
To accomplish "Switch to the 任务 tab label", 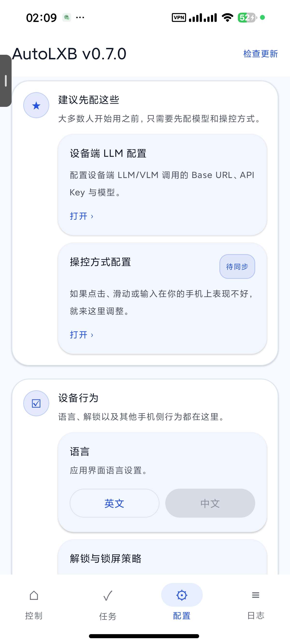I will [x=108, y=616].
